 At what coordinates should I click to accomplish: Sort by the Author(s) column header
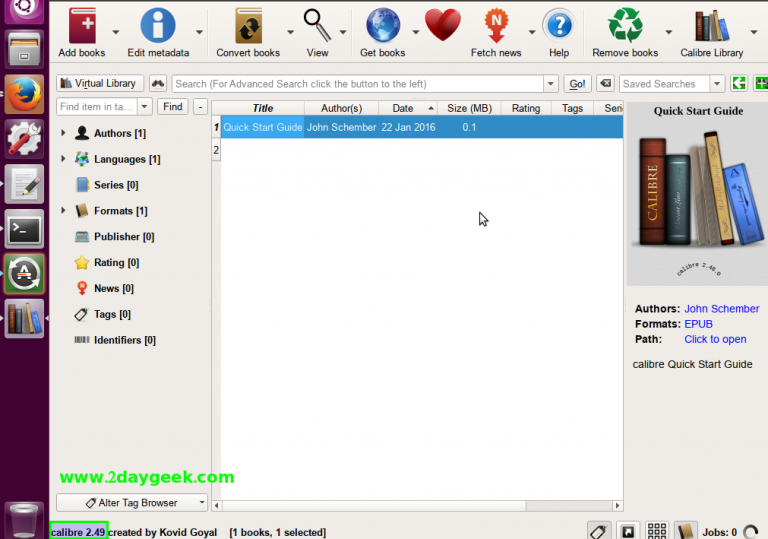pyautogui.click(x=341, y=108)
